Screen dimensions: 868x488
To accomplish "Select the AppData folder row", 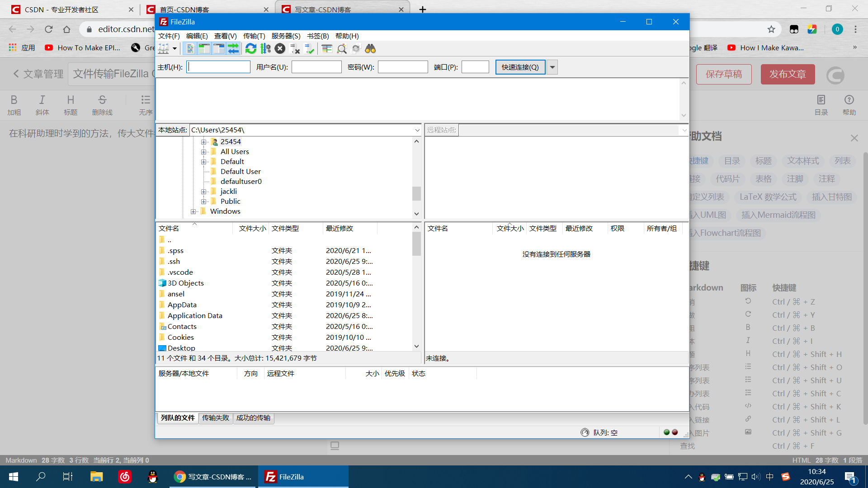I will coord(285,305).
